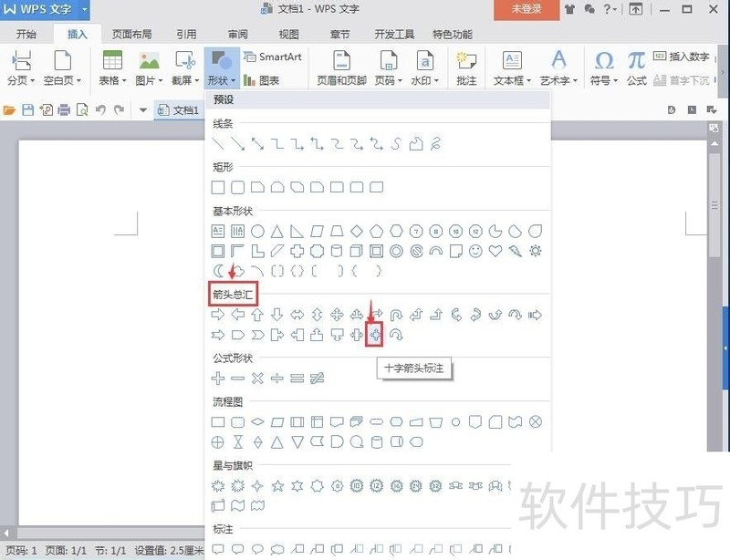Viewport: 730px width, 560px height.
Task: Click the 未登录 login button
Action: (x=527, y=9)
